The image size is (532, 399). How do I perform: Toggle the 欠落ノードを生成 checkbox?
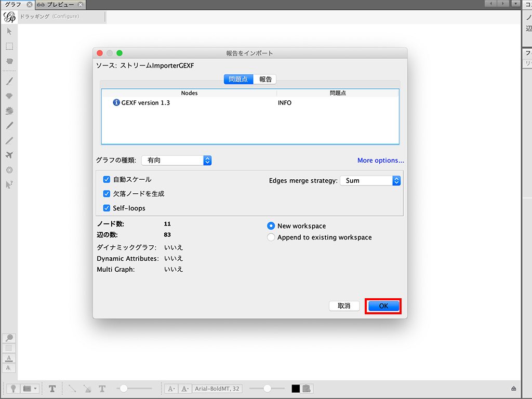(x=107, y=194)
